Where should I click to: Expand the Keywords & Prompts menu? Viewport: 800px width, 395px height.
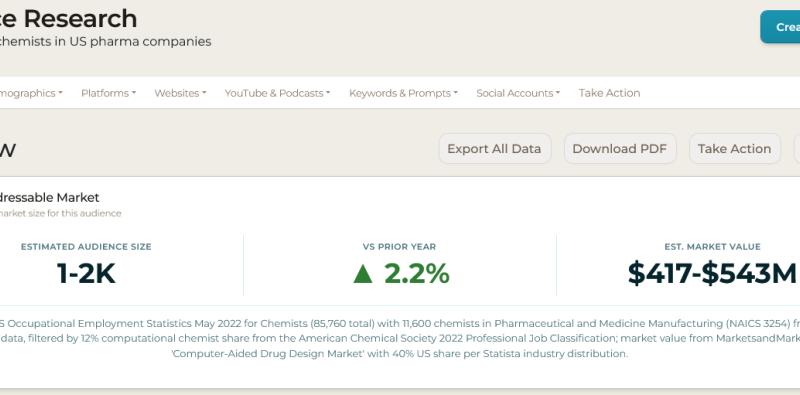click(403, 93)
